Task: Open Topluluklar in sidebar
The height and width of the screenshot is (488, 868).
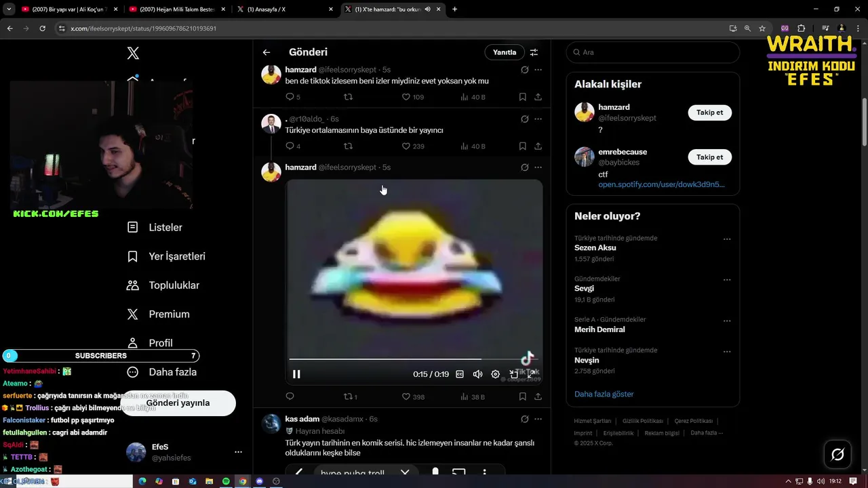Action: [x=163, y=285]
